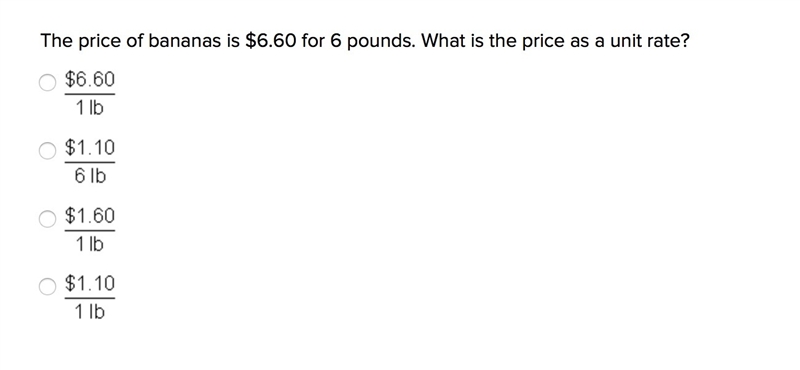The height and width of the screenshot is (370, 800).
Task: Click the fraction bar between $1.10 and 6 lb
Action: [90, 162]
